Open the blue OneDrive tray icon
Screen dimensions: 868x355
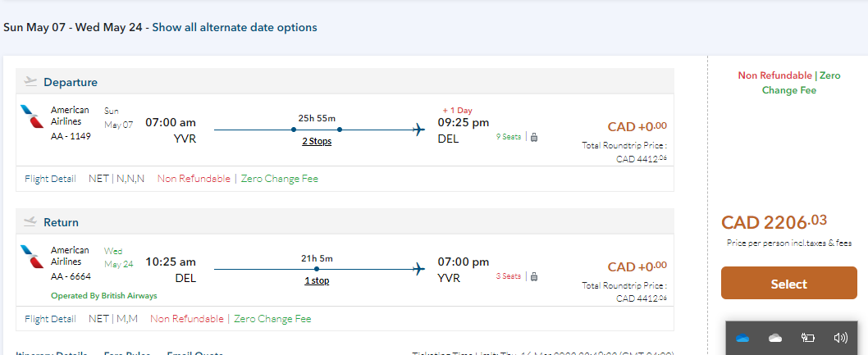(x=742, y=338)
